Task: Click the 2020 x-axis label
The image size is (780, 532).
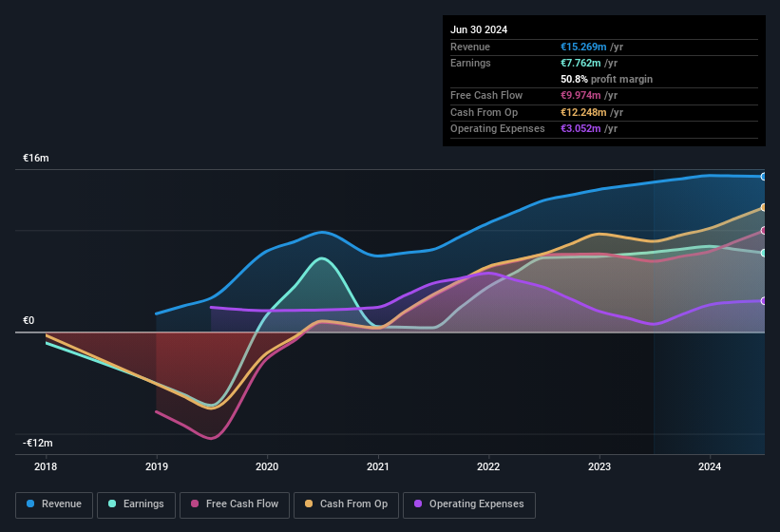Action: click(267, 466)
